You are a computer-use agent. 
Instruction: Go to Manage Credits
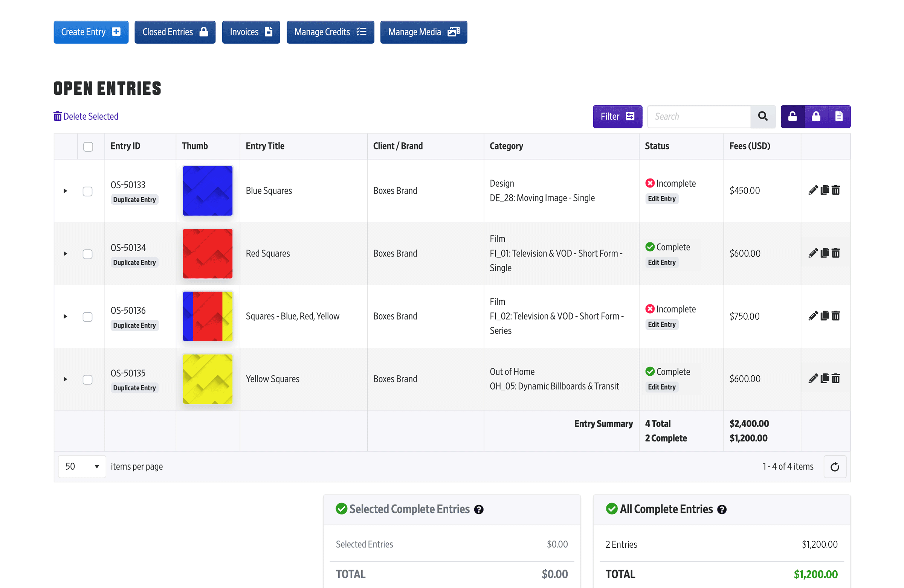[x=330, y=32]
